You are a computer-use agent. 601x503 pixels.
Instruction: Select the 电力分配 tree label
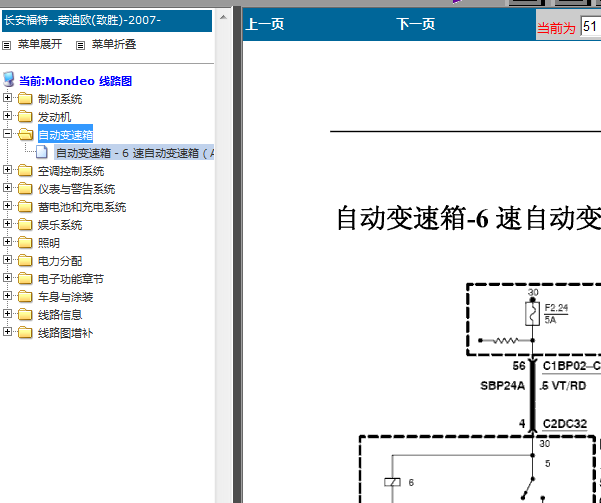point(60,261)
